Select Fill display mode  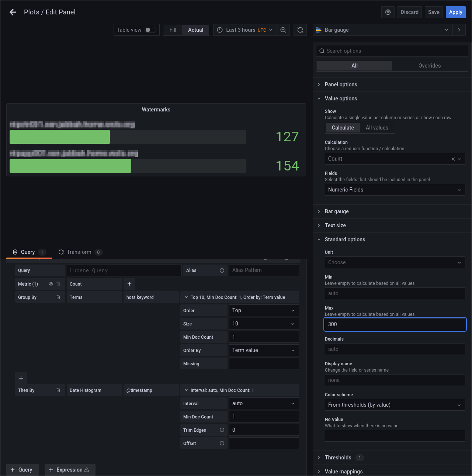tap(173, 30)
